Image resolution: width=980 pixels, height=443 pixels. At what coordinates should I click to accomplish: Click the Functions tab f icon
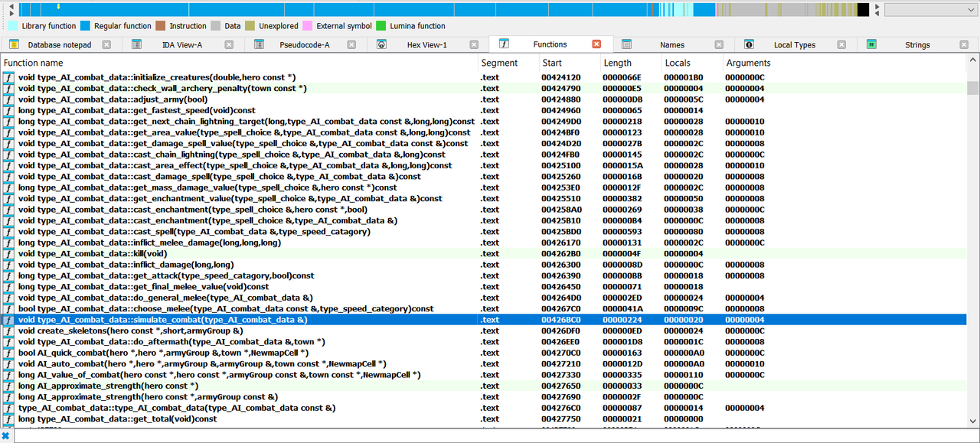[x=505, y=44]
